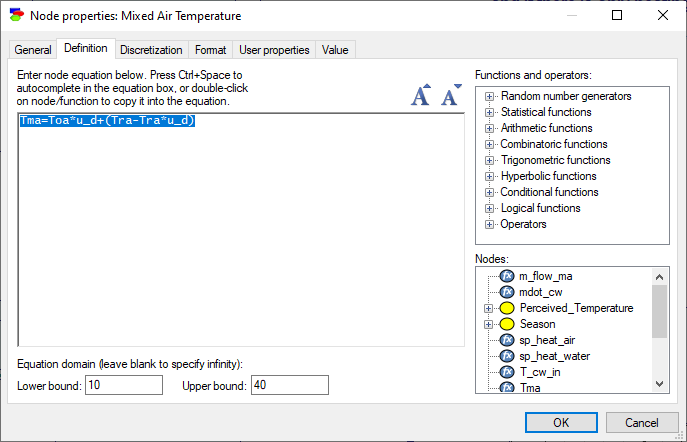Select the m_flow_ma node fx icon
This screenshot has width=687, height=442.
507,276
